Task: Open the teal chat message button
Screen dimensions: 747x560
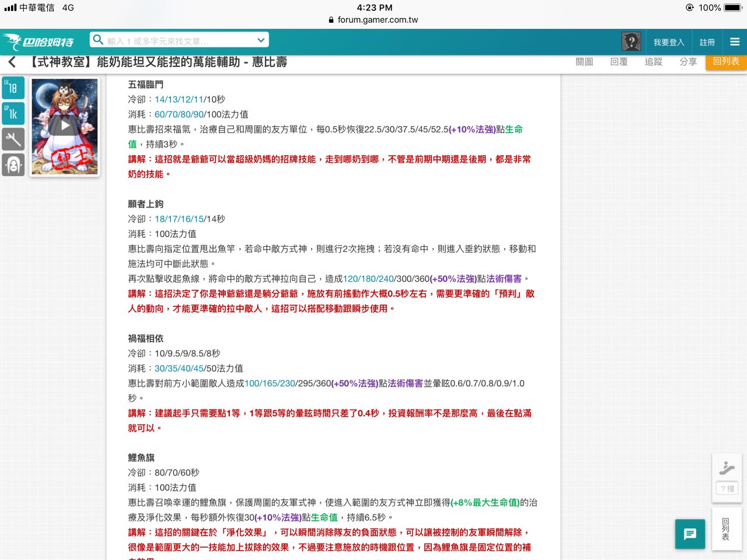Action: 690,534
